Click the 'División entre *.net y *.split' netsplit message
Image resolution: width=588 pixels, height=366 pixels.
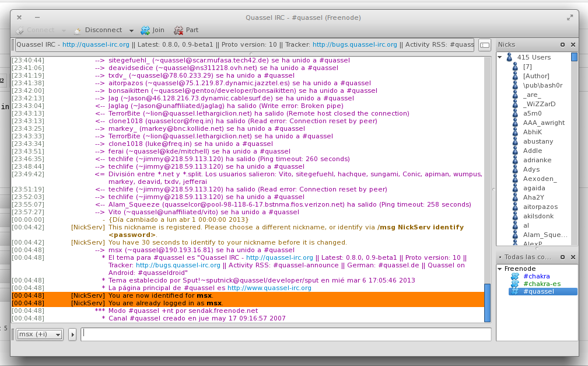tap(295, 178)
